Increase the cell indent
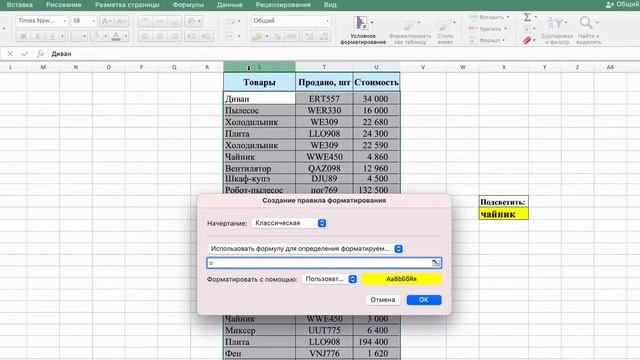 (x=206, y=36)
